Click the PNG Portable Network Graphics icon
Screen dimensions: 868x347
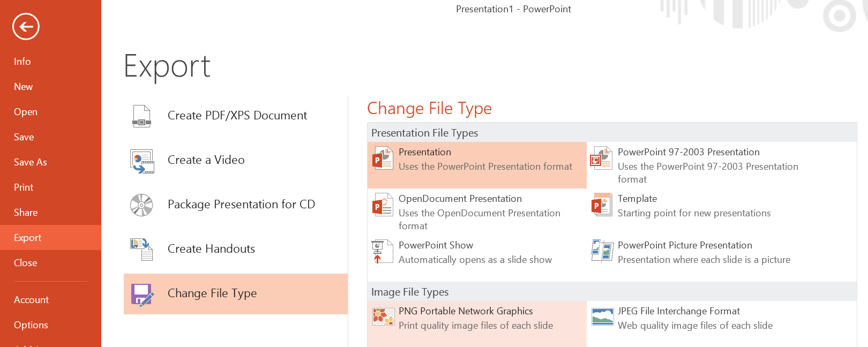tap(384, 317)
